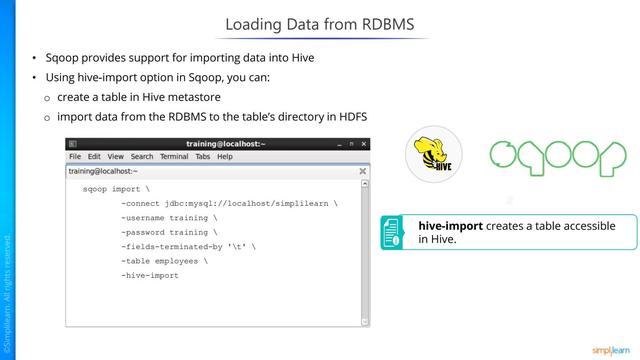Click the terminal title 'training@localhost:~'
This screenshot has height=360, width=640.
click(226, 144)
